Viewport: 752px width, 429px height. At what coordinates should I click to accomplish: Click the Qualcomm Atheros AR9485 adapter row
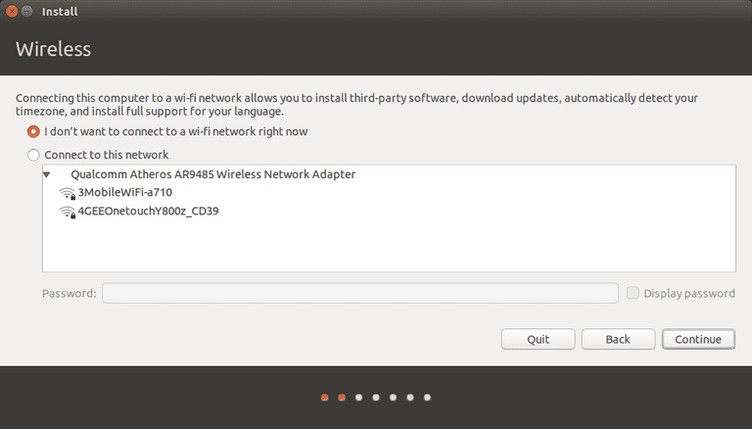389,174
